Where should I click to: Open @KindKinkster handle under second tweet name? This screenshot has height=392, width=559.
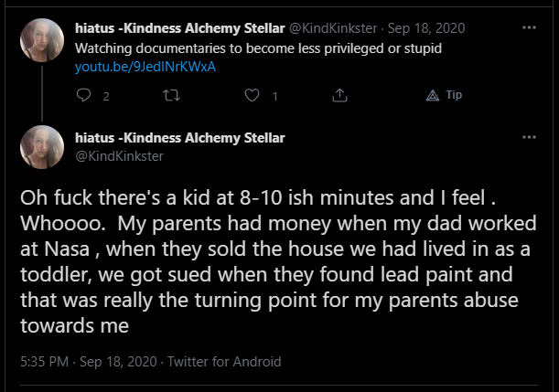120,156
